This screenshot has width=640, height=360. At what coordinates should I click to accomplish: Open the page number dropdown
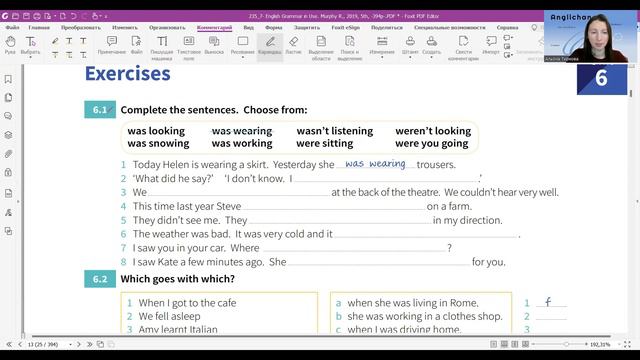click(x=70, y=344)
